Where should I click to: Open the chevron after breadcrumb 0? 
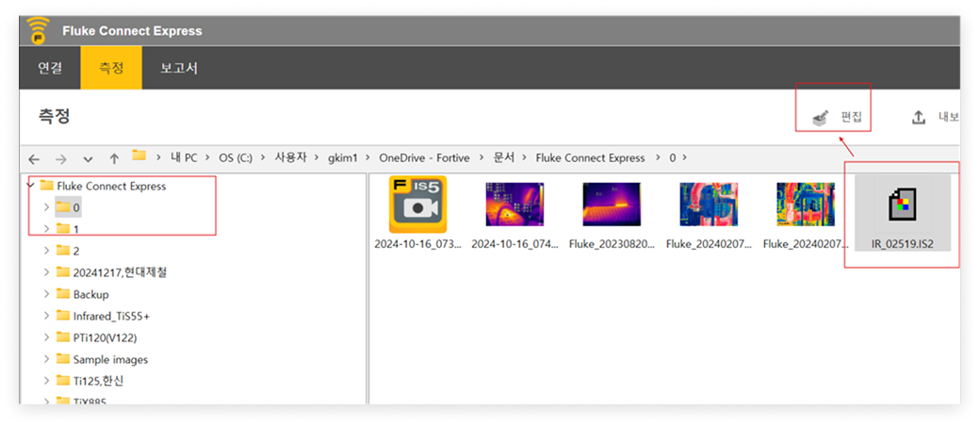[x=685, y=158]
